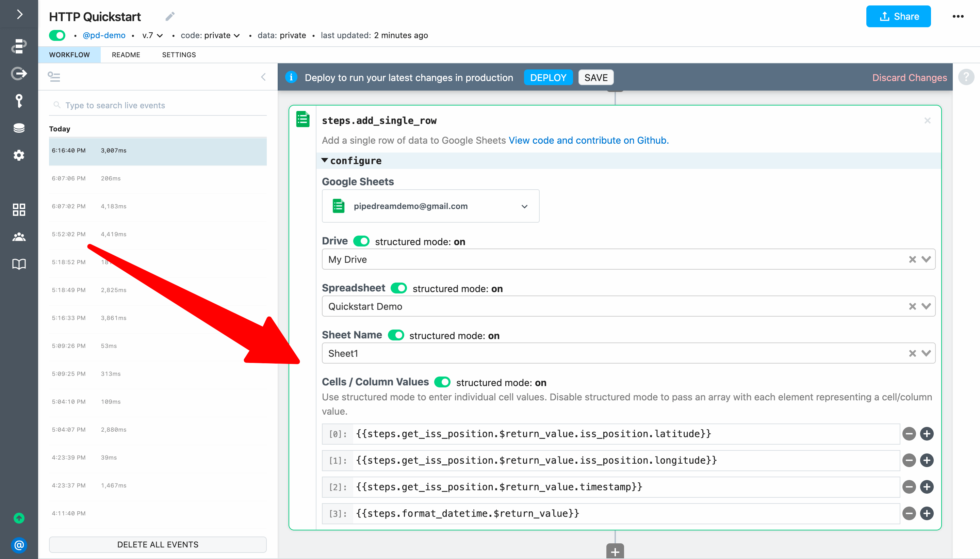This screenshot has width=980, height=559.
Task: Click the grid/dashboard sidebar icon
Action: (x=19, y=209)
